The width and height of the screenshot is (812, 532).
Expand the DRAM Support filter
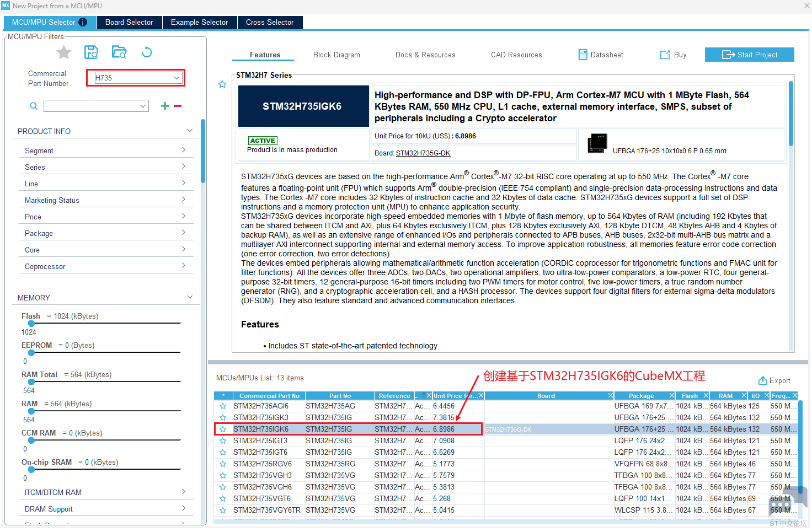pos(184,508)
